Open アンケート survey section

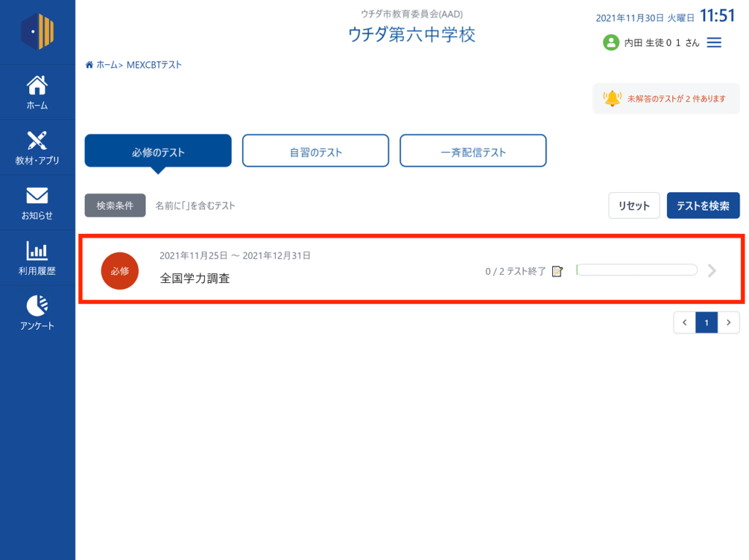(x=37, y=313)
